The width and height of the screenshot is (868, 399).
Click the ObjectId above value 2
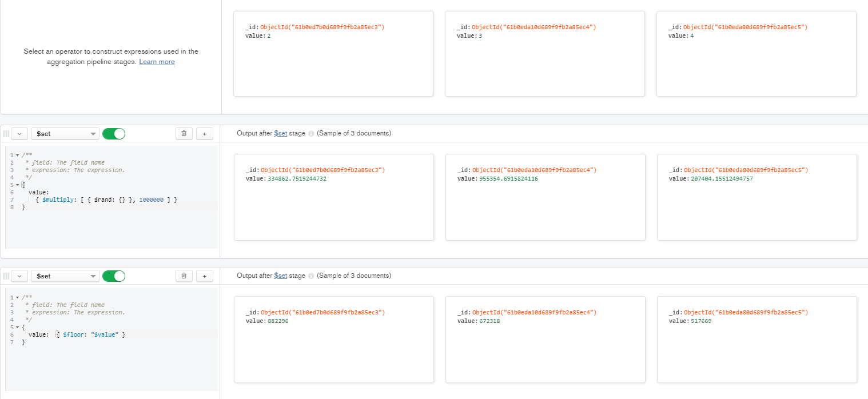point(322,27)
